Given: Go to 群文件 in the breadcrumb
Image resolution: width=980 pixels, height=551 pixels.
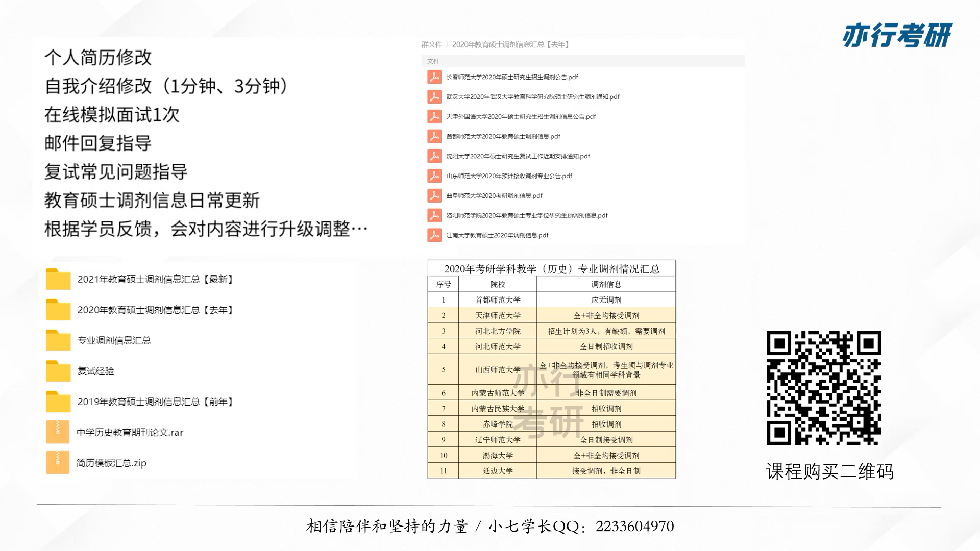Looking at the screenshot, I should (x=432, y=44).
